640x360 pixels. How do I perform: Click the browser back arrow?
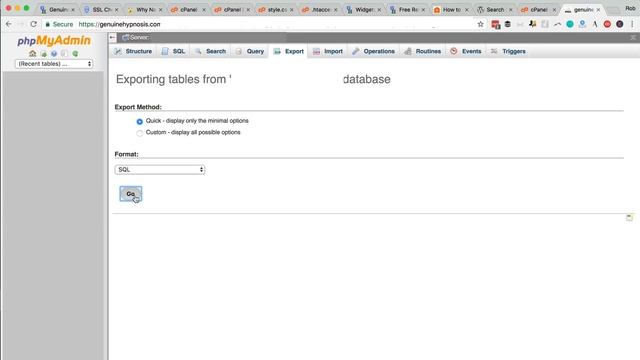point(9,24)
